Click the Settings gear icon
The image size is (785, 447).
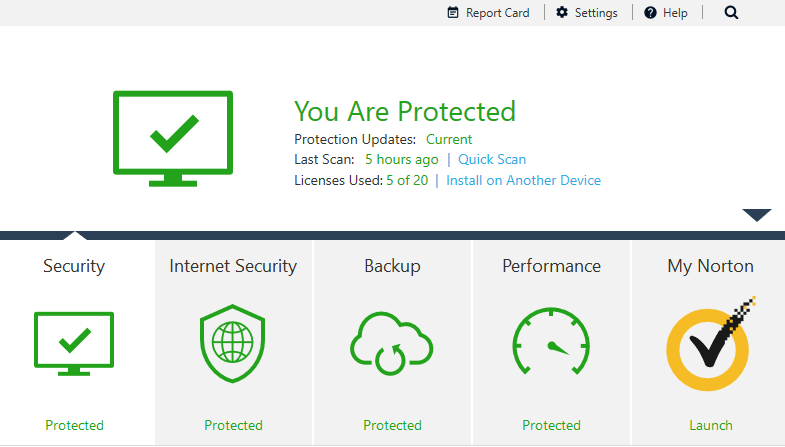tap(562, 13)
